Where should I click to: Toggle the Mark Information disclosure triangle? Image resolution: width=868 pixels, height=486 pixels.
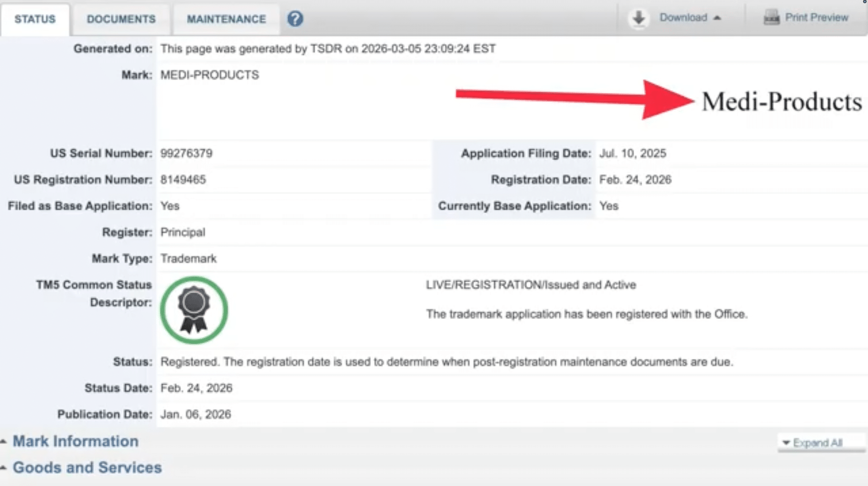point(4,441)
